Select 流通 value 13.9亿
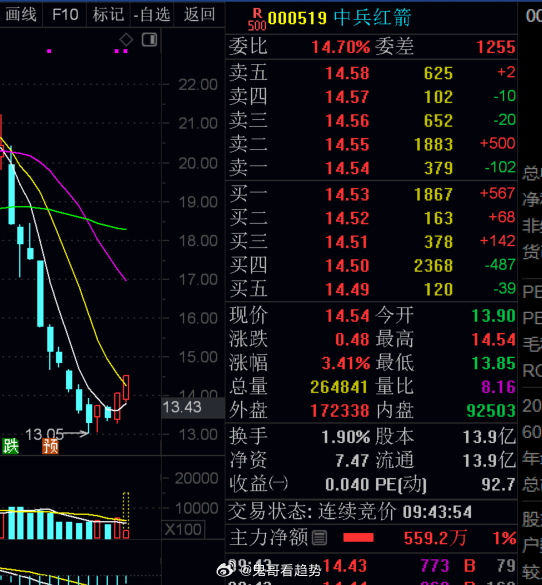The height and width of the screenshot is (585, 542). (489, 461)
